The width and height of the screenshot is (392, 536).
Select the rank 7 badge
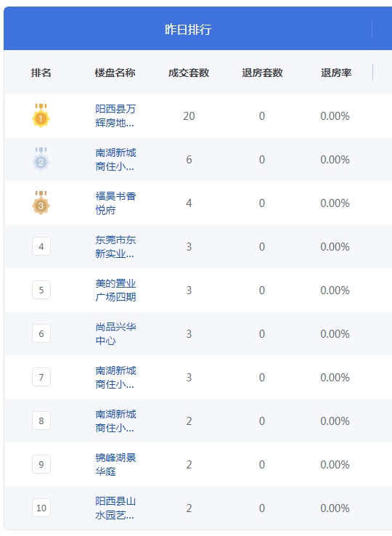[x=41, y=377]
